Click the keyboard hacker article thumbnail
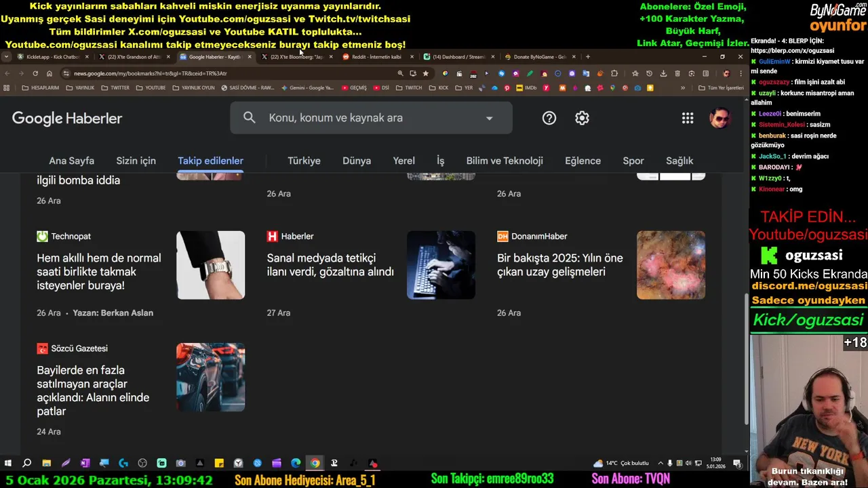Image resolution: width=868 pixels, height=488 pixels. pyautogui.click(x=441, y=265)
